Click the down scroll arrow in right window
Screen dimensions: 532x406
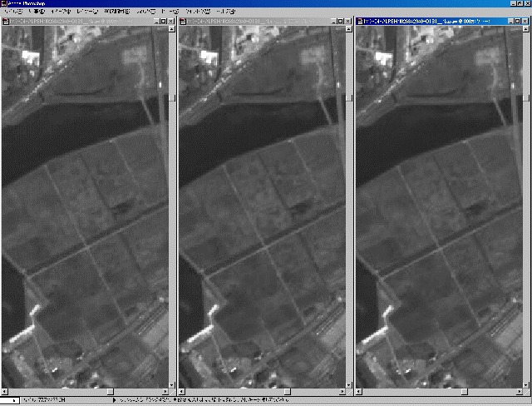[x=526, y=385]
